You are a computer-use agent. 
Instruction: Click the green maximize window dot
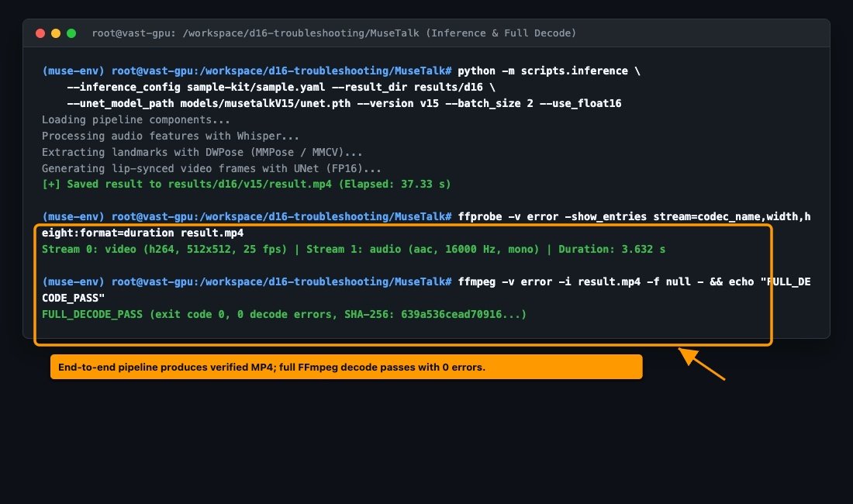pyautogui.click(x=71, y=33)
